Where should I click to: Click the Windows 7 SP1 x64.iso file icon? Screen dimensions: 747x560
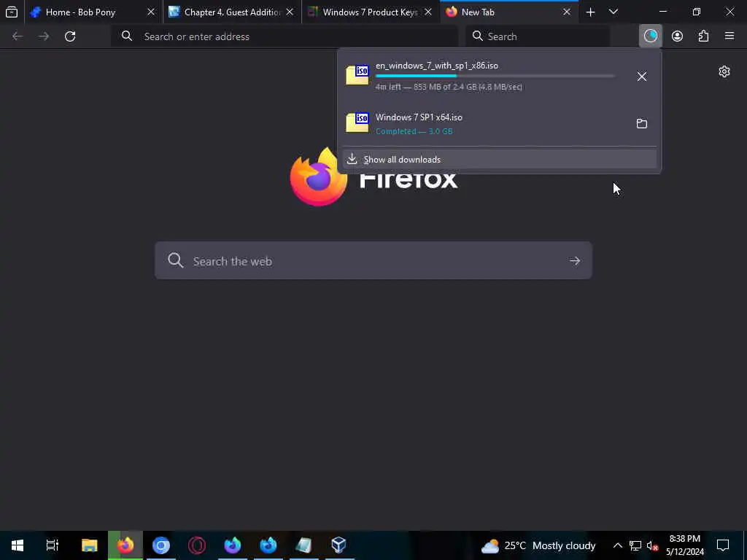click(357, 122)
